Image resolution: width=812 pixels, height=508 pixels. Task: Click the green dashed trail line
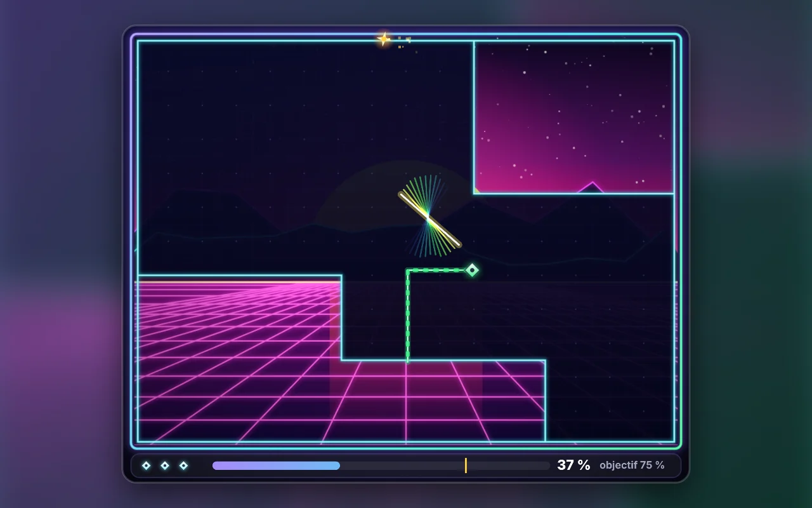point(408,315)
